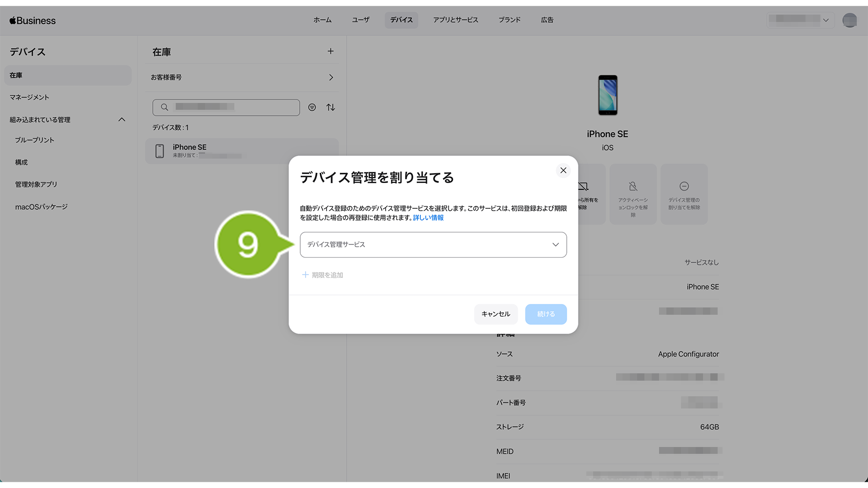Click the device search field

click(226, 107)
